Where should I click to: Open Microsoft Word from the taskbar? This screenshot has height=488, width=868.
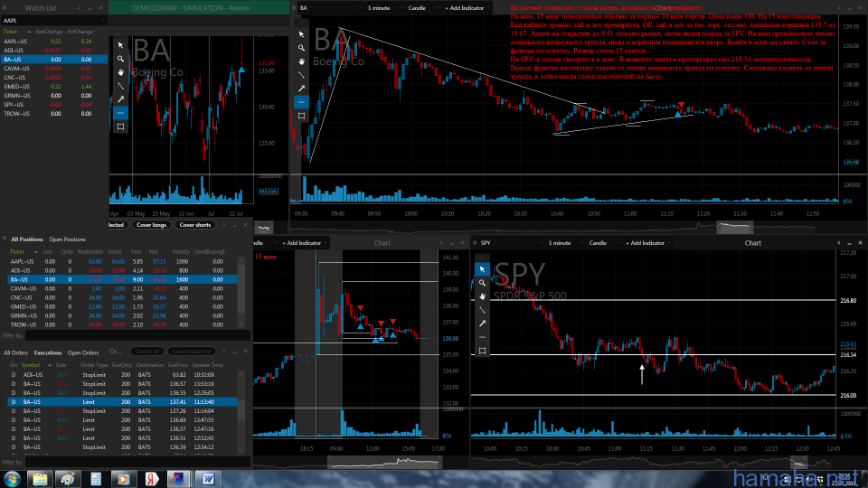pos(208,479)
